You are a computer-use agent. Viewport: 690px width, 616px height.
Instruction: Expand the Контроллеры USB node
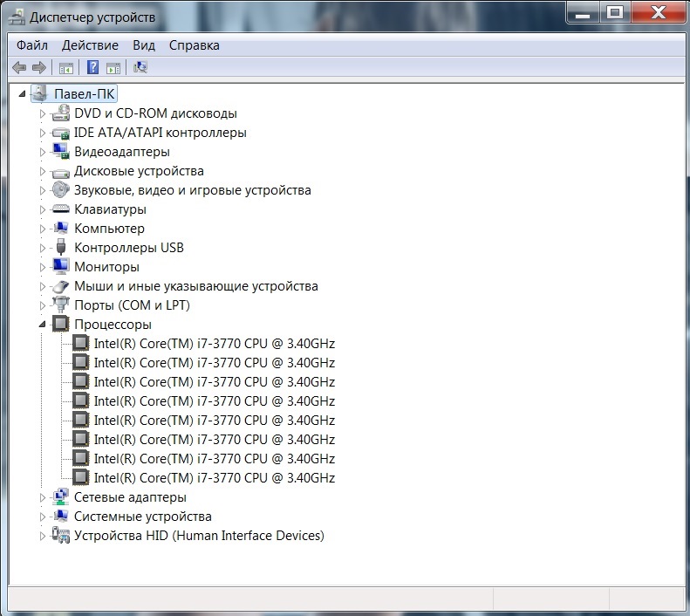[x=42, y=248]
